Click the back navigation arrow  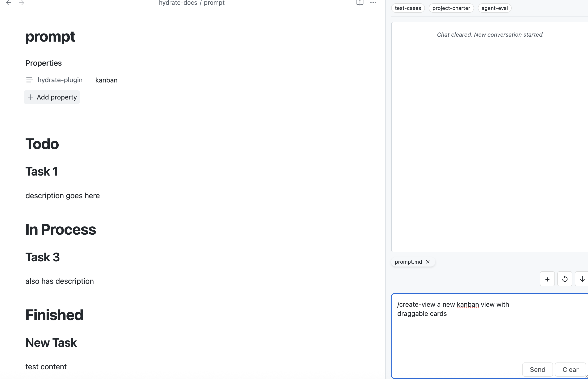point(9,3)
